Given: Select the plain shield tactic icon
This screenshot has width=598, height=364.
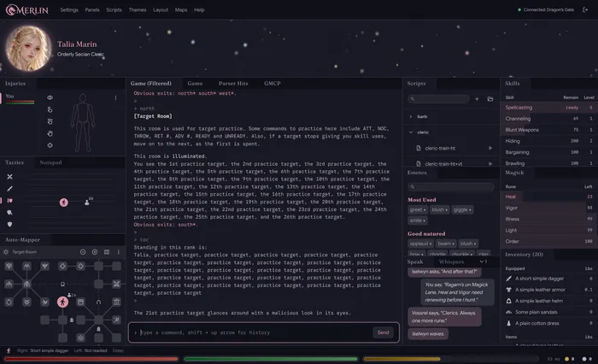Looking at the screenshot, I should click(x=10, y=225).
